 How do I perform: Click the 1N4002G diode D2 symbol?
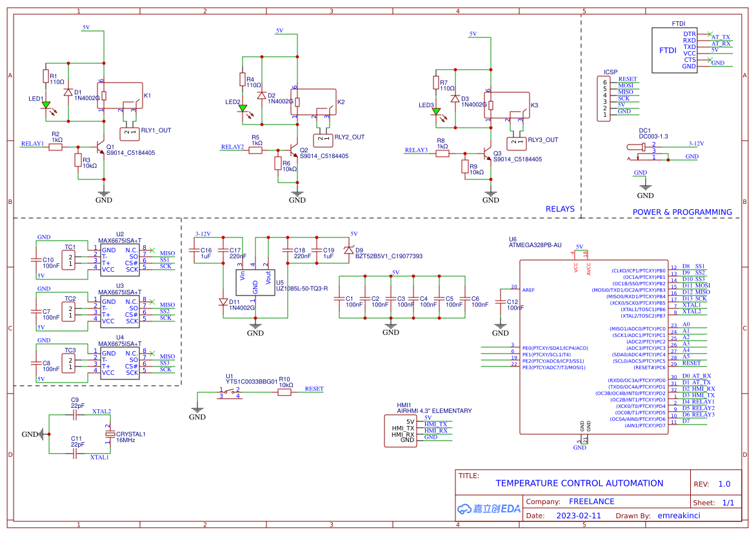click(263, 97)
